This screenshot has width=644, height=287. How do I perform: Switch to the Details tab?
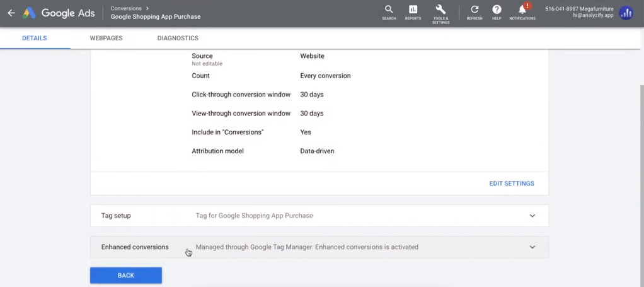pos(35,38)
